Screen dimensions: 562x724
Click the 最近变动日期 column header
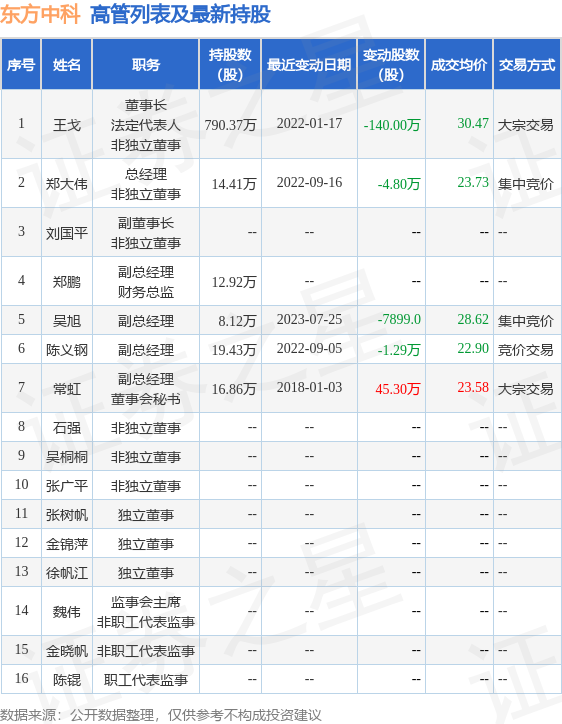click(309, 65)
